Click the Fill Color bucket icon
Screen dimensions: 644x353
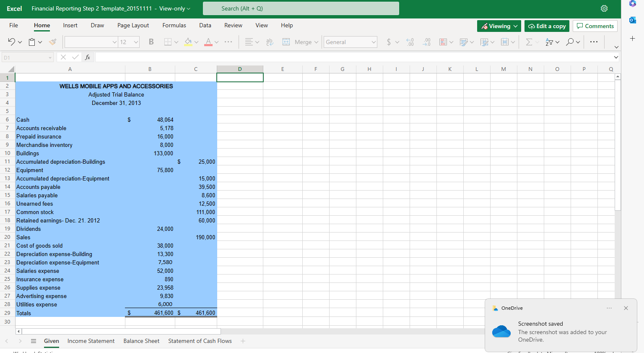point(188,42)
